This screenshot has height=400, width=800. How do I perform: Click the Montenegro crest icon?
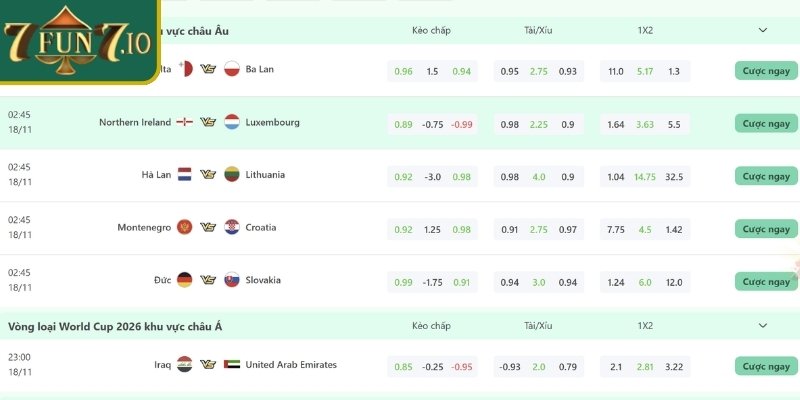click(184, 227)
